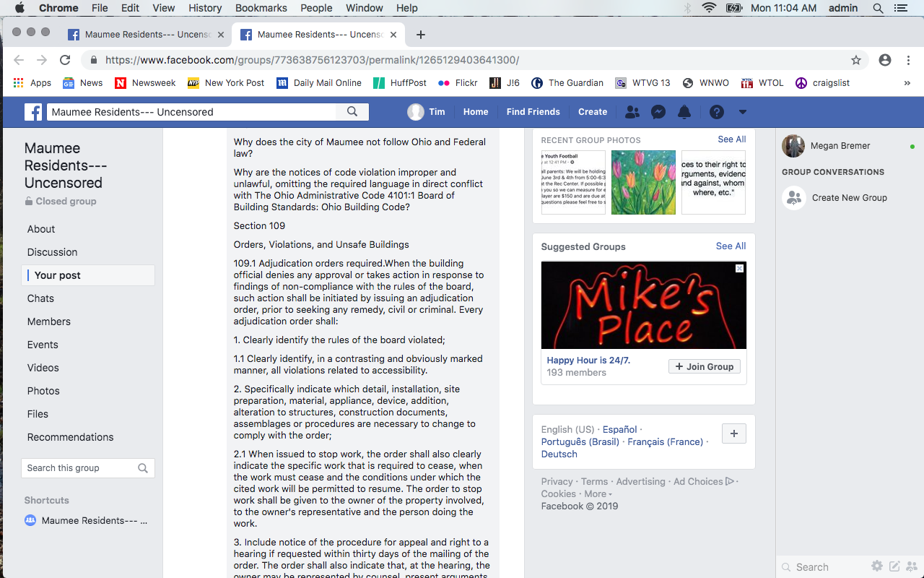Click See All for recent group photos
Screen dimensions: 924x578
point(731,139)
